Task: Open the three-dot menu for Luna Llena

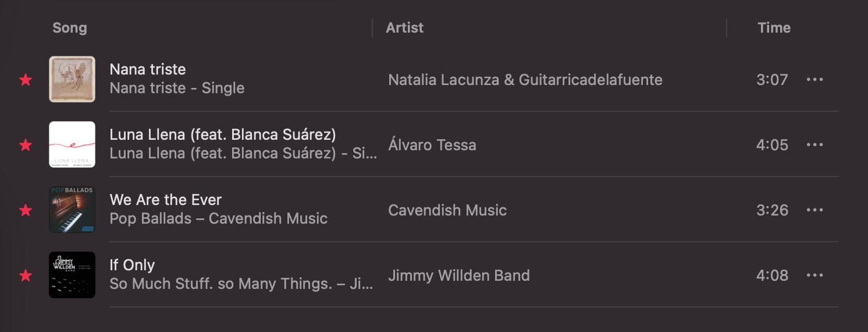Action: [814, 145]
